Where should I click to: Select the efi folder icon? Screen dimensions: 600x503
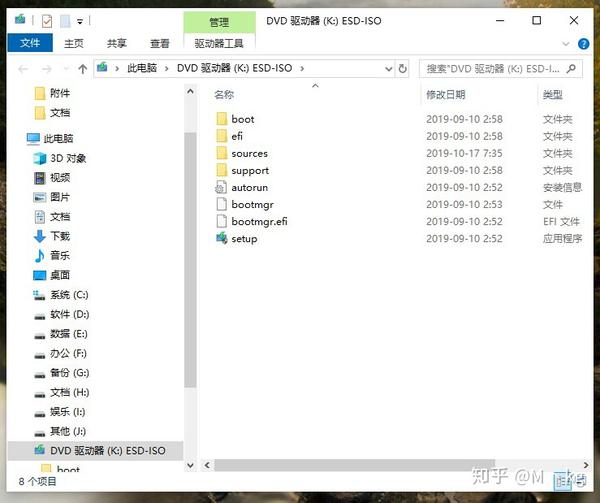[222, 136]
